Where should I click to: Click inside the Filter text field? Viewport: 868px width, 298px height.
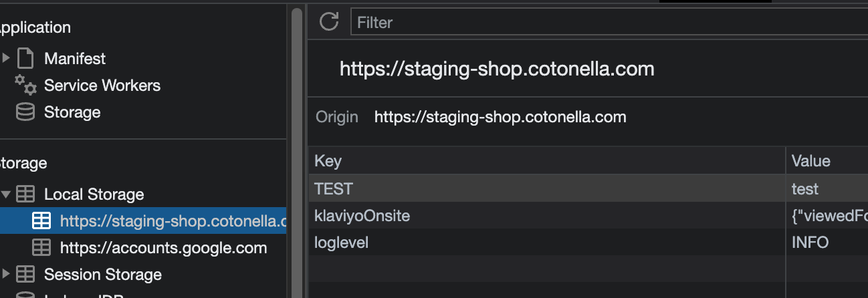pos(602,22)
